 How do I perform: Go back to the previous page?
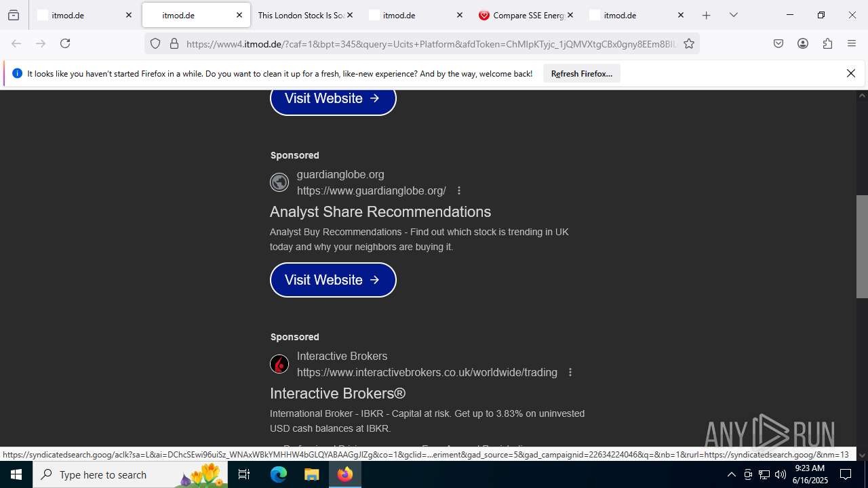click(x=16, y=43)
